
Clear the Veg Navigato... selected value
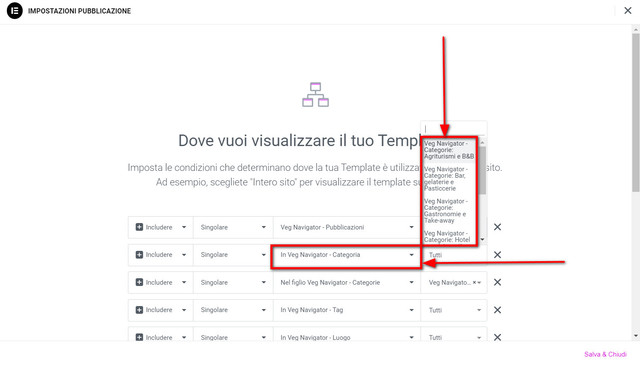(474, 282)
